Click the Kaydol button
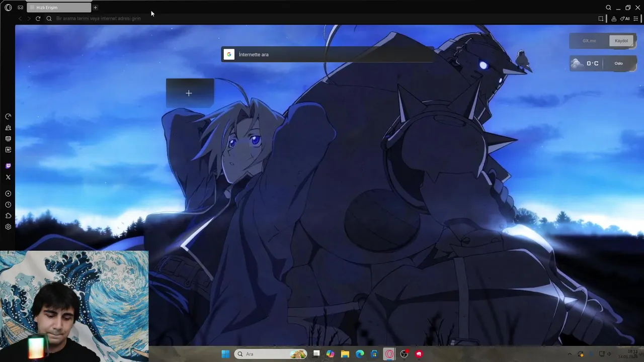This screenshot has width=644, height=362. tap(621, 41)
